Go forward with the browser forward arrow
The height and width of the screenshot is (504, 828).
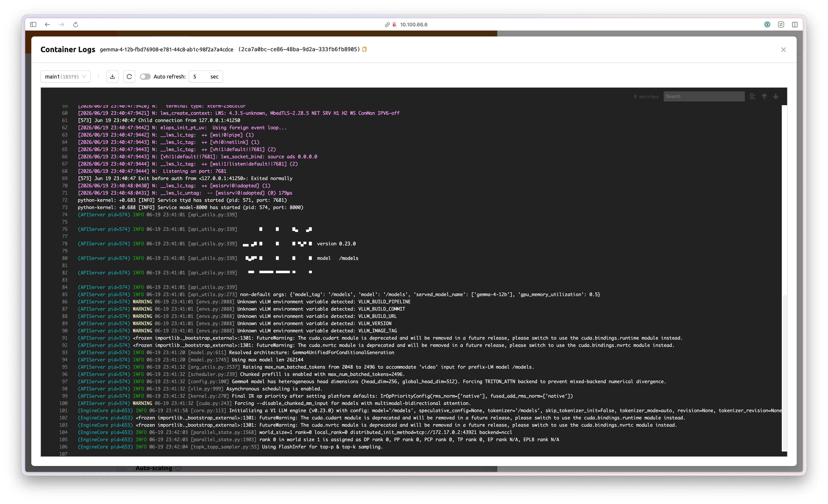61,24
